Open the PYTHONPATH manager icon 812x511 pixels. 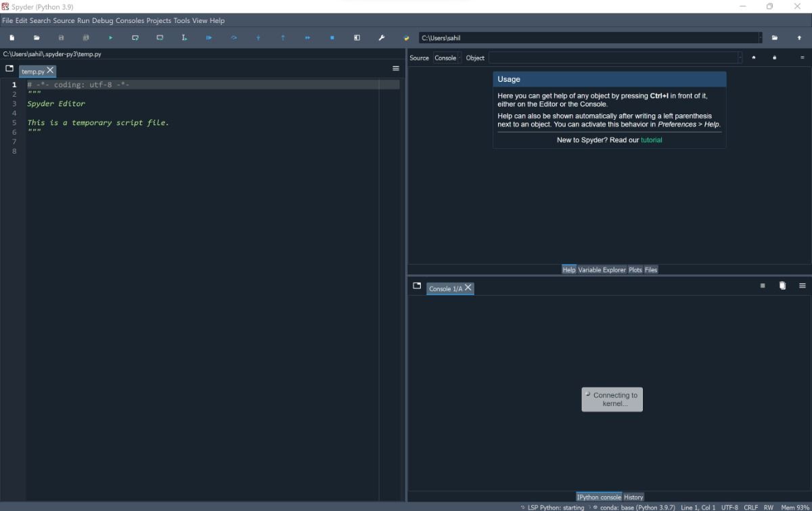(405, 37)
